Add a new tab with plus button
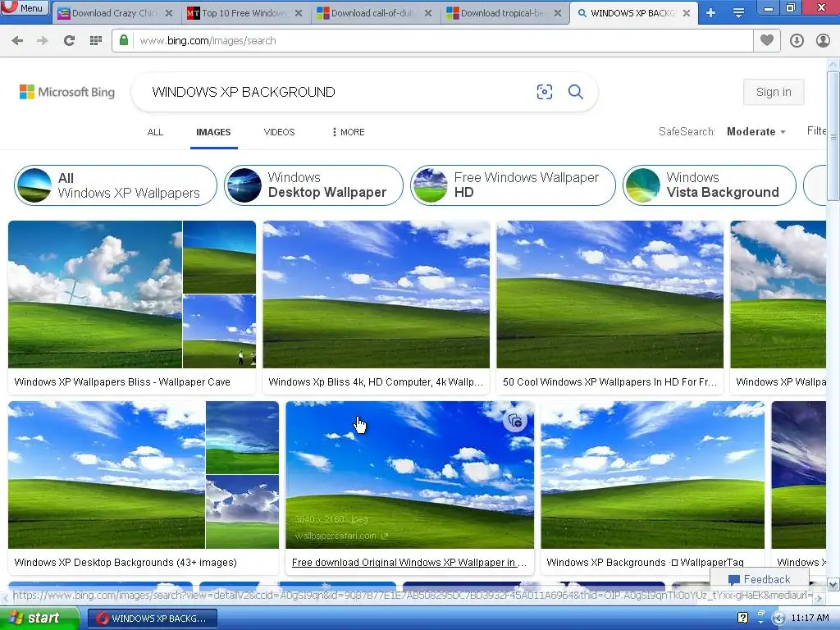Screen dimensions: 840x630 (x=711, y=13)
